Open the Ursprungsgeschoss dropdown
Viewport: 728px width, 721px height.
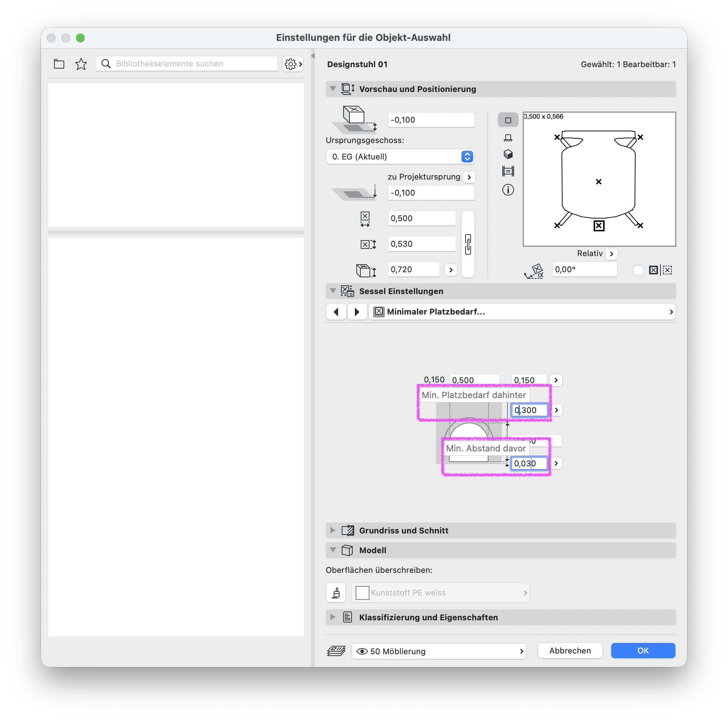coord(400,157)
